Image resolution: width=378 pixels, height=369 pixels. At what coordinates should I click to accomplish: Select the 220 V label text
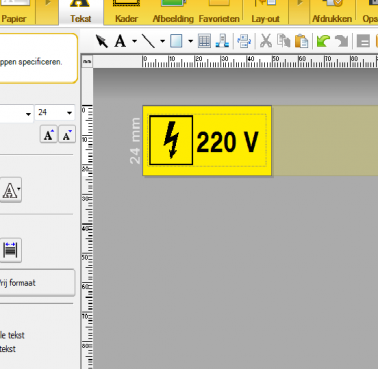[x=227, y=142]
